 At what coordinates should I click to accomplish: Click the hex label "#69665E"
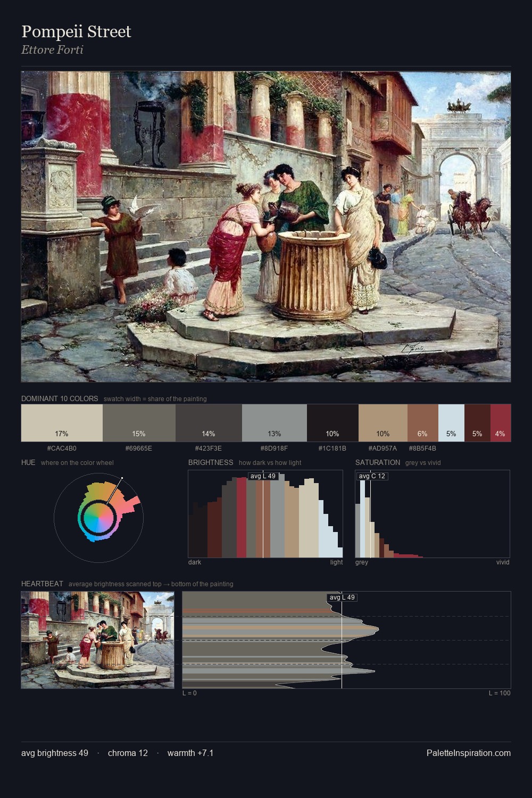[x=139, y=448]
